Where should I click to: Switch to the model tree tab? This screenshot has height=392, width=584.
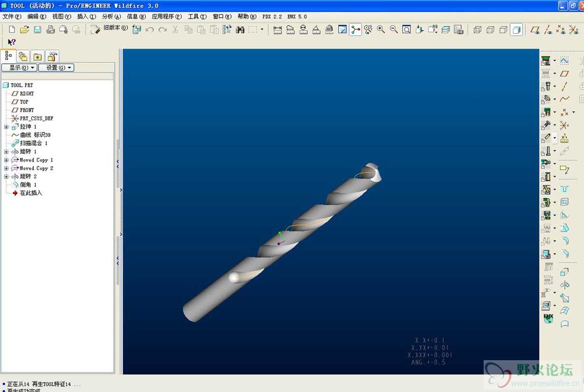click(x=9, y=56)
